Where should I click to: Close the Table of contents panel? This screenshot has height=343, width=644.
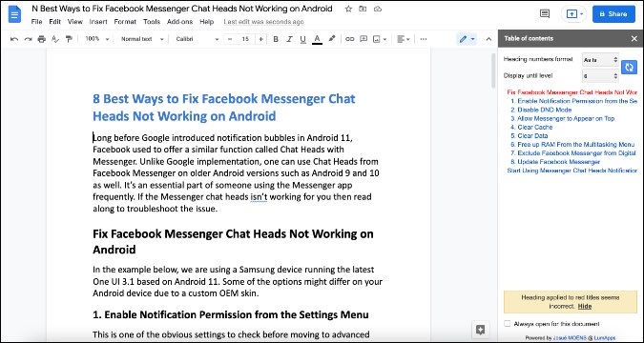[634, 38]
